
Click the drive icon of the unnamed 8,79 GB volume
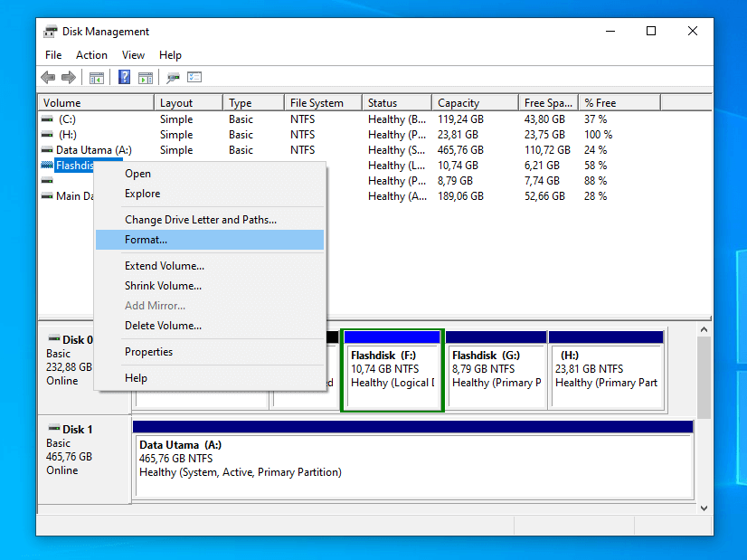coord(47,181)
